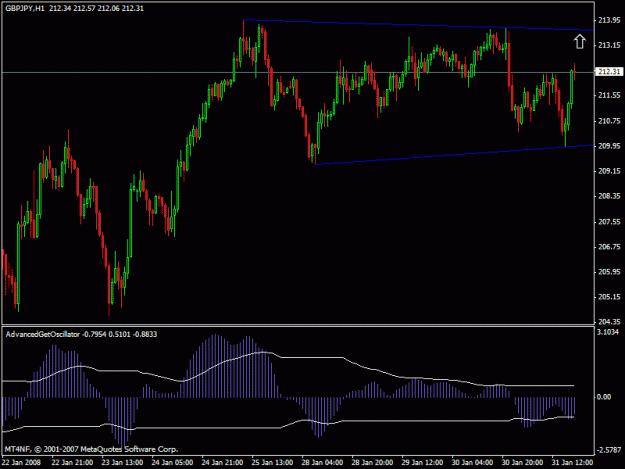Click the oscillator scale value -2.5787
Viewport: 625px width, 469px height.
(x=609, y=450)
